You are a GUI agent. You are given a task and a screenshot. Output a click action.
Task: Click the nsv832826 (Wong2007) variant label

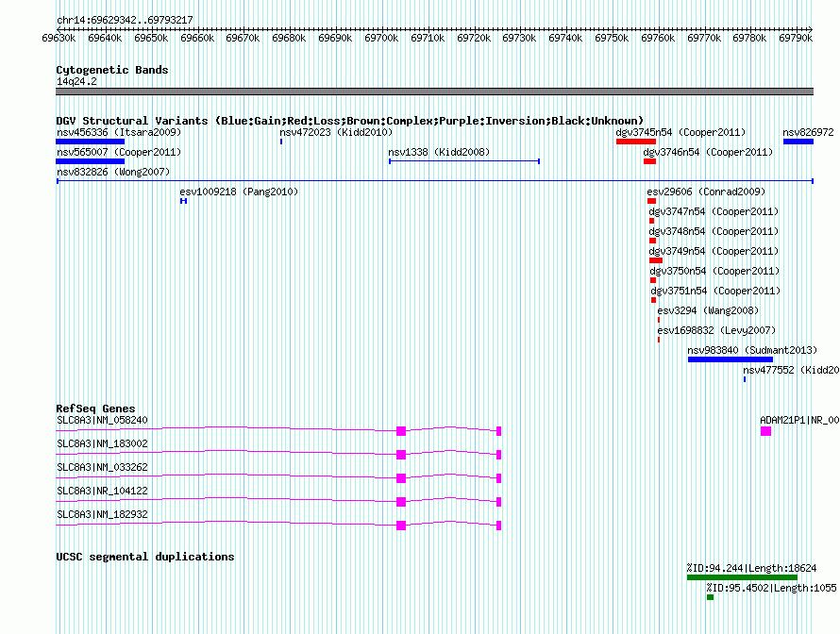pyautogui.click(x=113, y=172)
